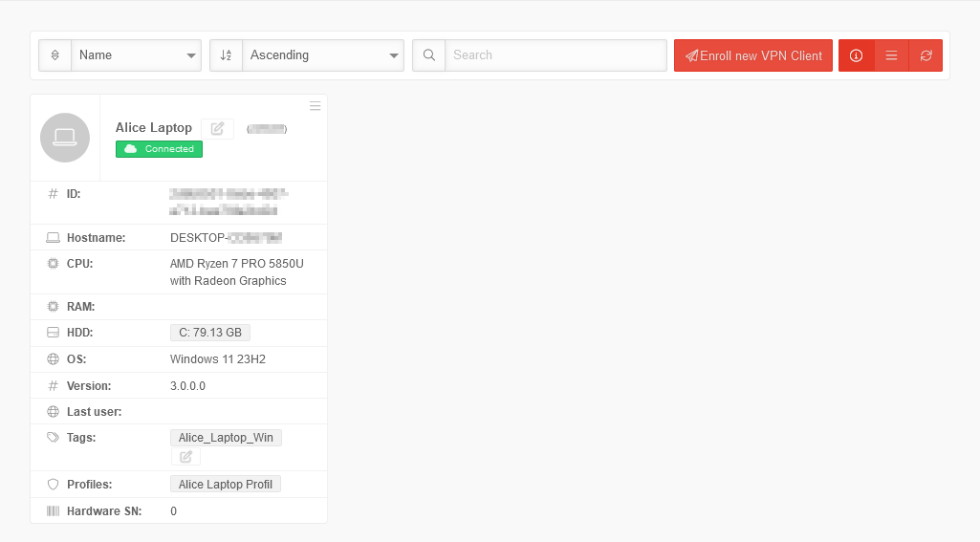Focus the Search input field
The width and height of the screenshot is (980, 542).
pos(555,55)
